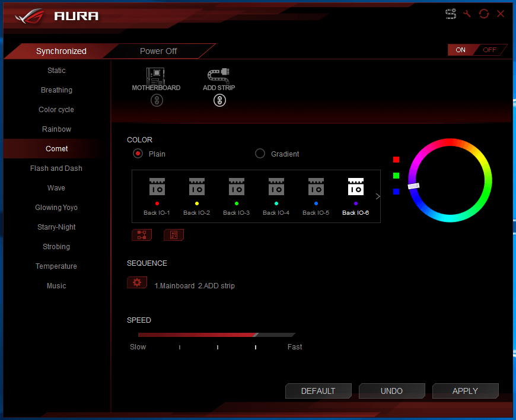The image size is (516, 420).
Task: Click the refresh circular arrow icon
Action: 484,14
